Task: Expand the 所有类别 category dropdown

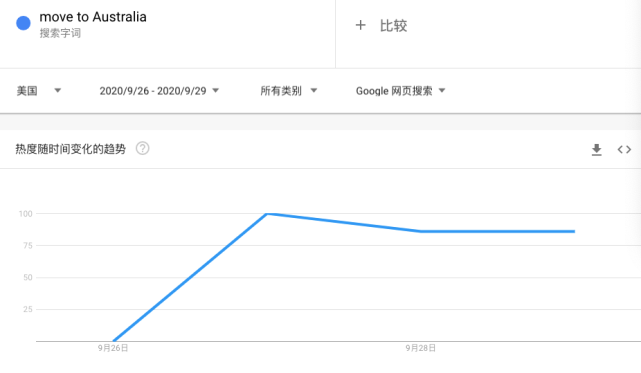Action: pyautogui.click(x=289, y=91)
